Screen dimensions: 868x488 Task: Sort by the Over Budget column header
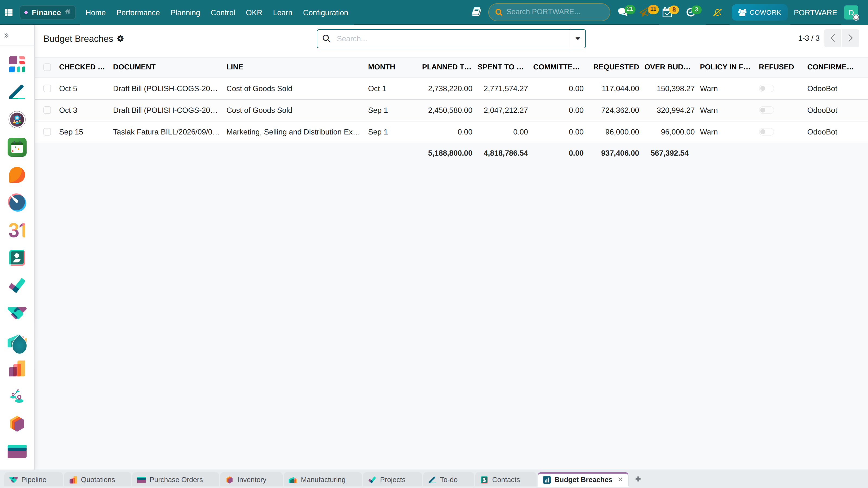click(x=667, y=67)
